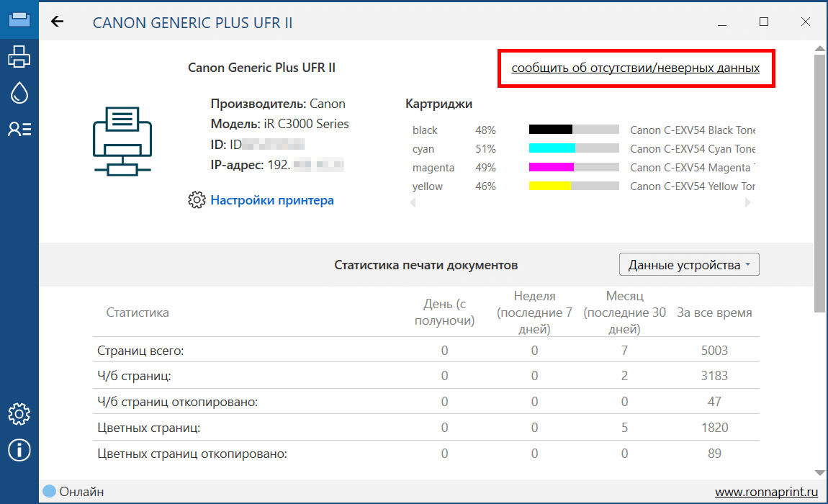Open the devices section in the sidebar

point(19,19)
